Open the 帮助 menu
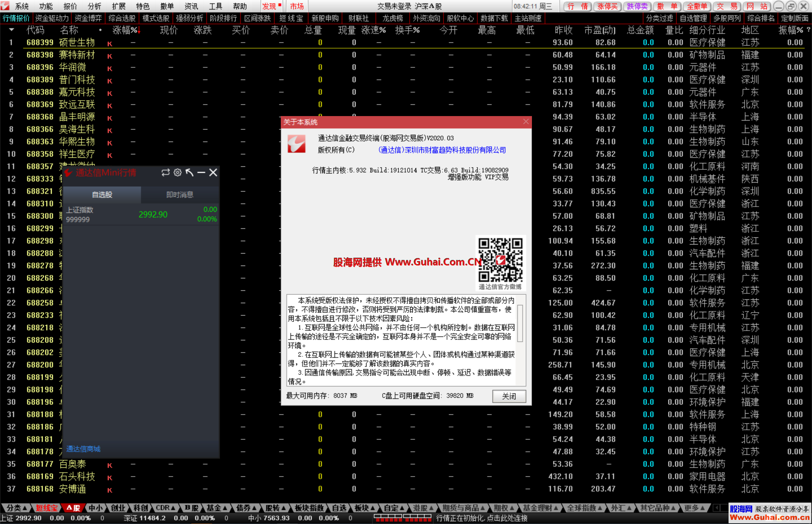Viewport: 812px width, 524px height. (x=240, y=6)
